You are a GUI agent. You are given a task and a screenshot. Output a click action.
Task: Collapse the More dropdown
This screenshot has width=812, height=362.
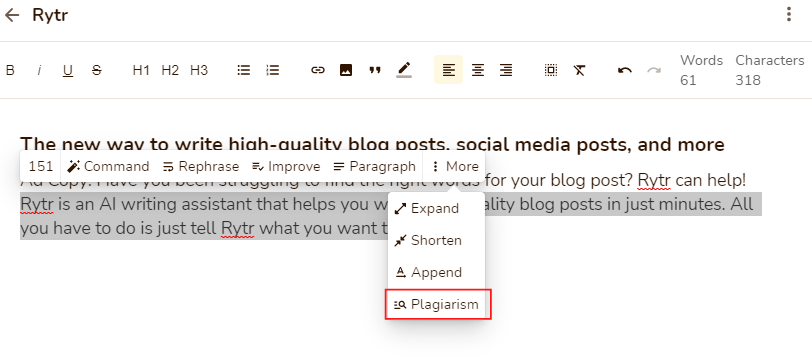click(455, 166)
